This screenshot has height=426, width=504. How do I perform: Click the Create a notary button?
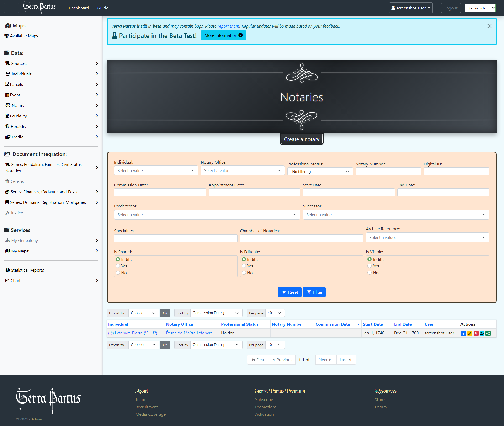coord(301,139)
